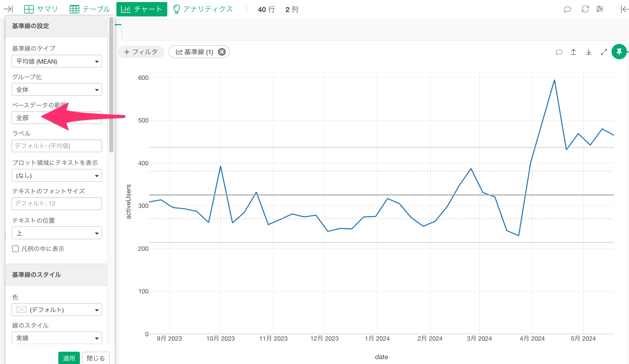
Task: Open the テキストの位置 dropdown showing 上
Action: (57, 233)
